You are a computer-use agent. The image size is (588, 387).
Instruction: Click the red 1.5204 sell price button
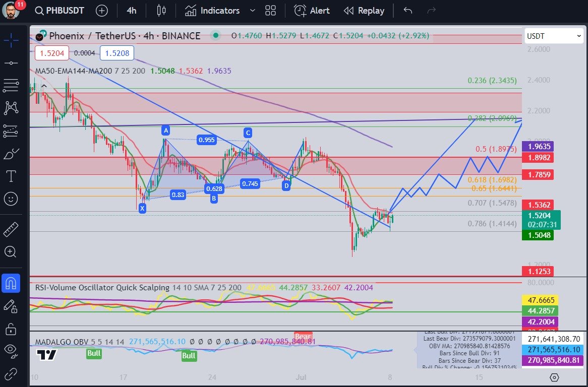(x=52, y=53)
